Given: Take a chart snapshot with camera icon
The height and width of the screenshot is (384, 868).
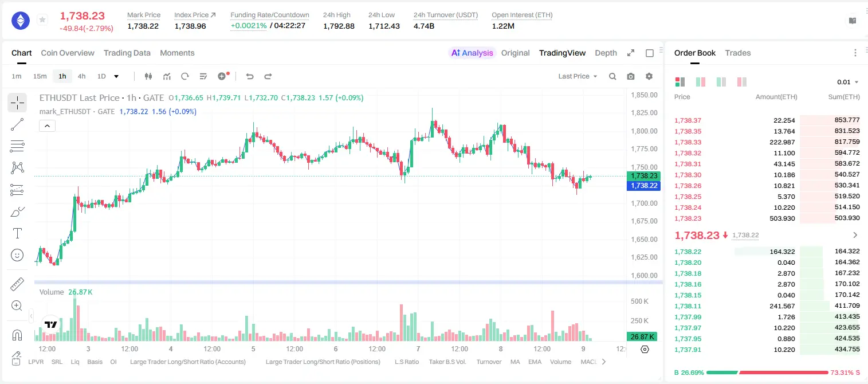Looking at the screenshot, I should 631,76.
